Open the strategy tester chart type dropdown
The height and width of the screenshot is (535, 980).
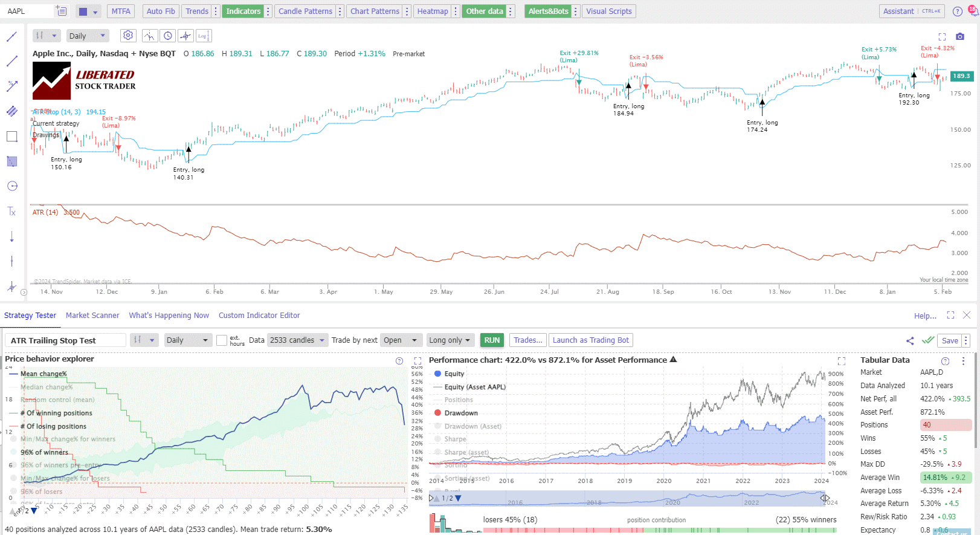[144, 340]
